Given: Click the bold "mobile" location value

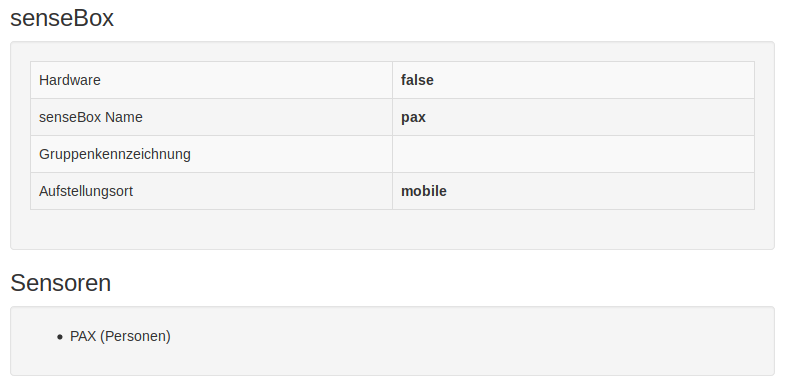Looking at the screenshot, I should tap(424, 191).
